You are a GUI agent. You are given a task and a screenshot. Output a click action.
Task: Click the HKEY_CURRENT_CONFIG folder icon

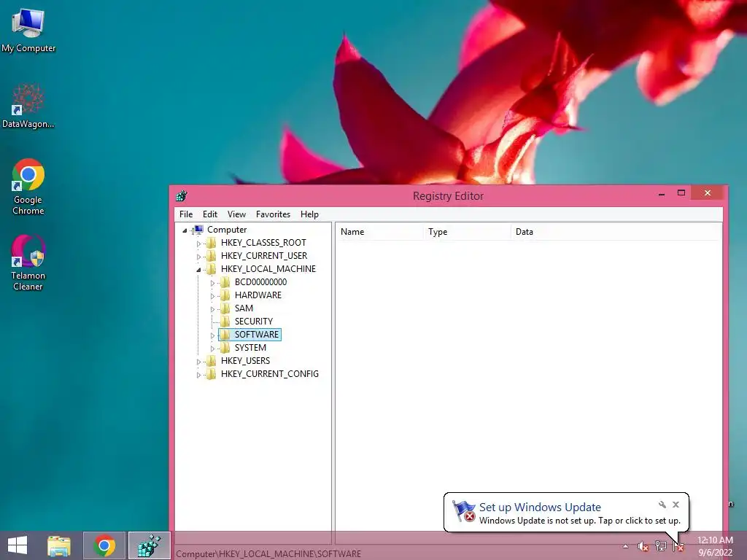(211, 374)
